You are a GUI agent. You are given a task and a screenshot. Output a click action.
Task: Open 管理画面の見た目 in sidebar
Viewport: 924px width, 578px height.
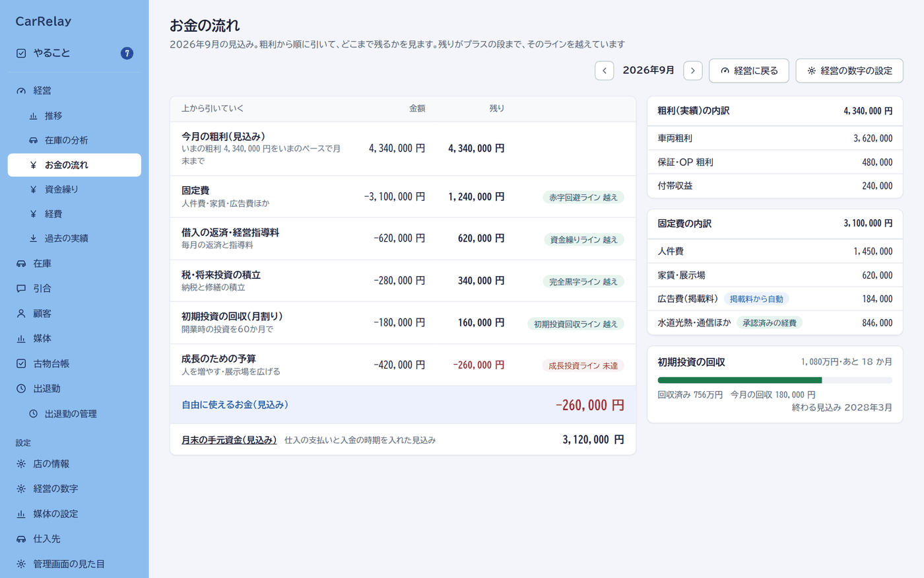tap(75, 564)
